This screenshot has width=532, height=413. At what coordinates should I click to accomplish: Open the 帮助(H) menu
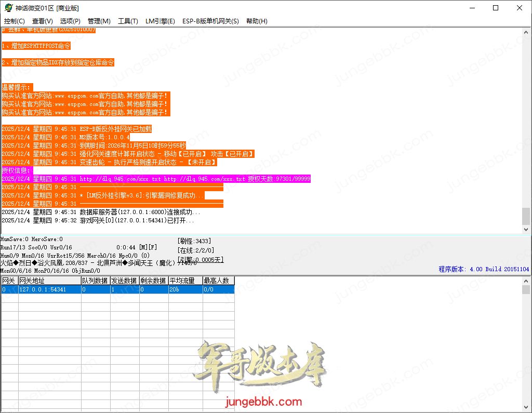(257, 21)
